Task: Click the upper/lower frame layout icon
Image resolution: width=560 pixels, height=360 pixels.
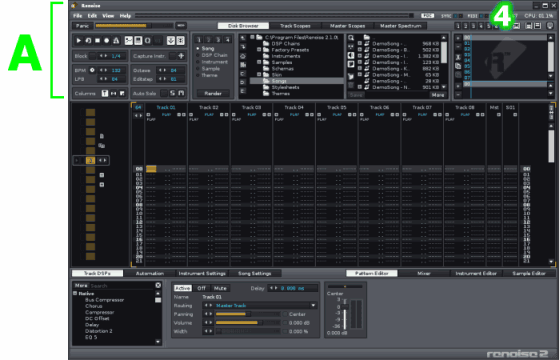Action: click(529, 26)
